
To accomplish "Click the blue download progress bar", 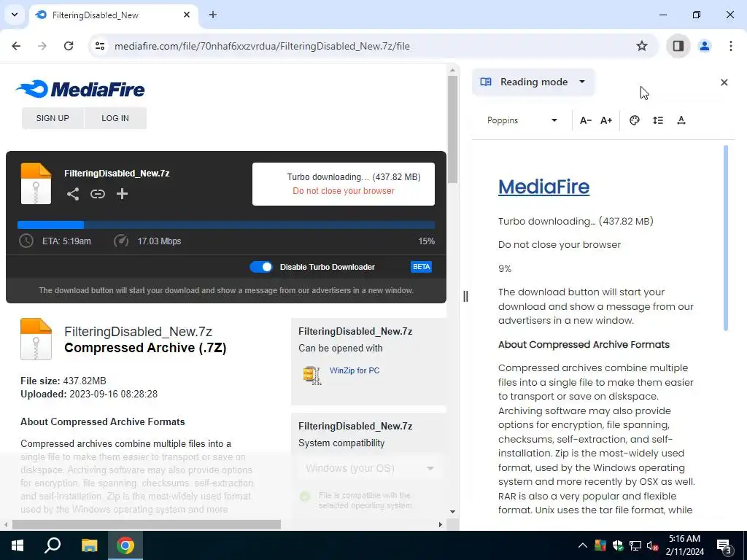I will tap(226, 225).
